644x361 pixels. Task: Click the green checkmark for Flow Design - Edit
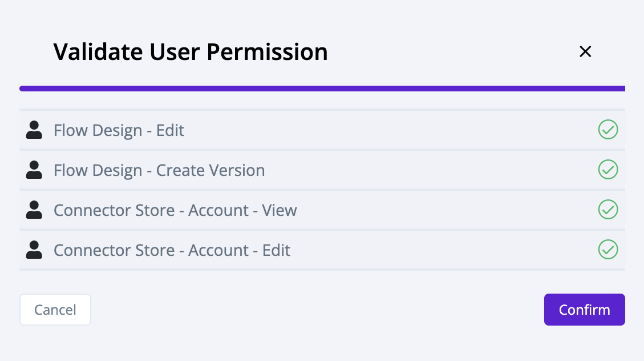(x=608, y=130)
